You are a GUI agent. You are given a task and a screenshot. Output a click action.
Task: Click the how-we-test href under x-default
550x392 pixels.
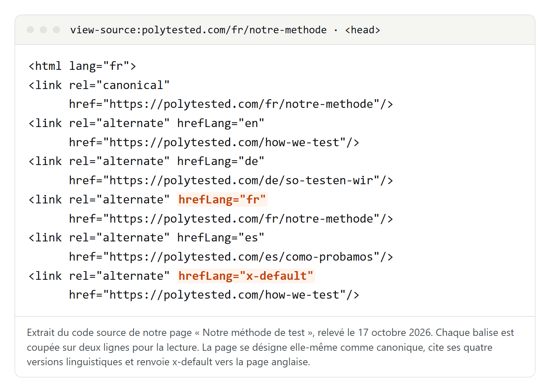coord(214,295)
